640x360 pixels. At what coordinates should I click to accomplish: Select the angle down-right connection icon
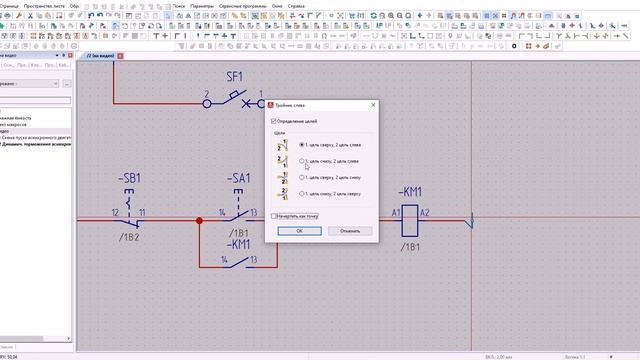click(521, 36)
